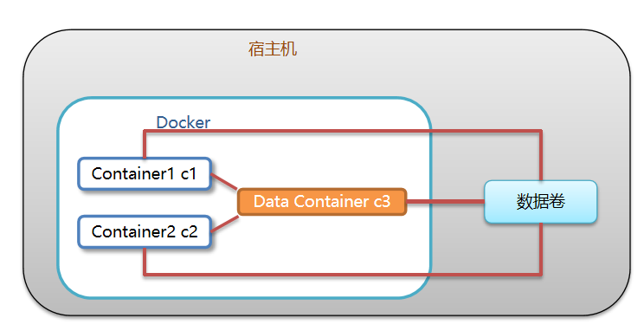Select the Container2 c2 box

pos(145,232)
